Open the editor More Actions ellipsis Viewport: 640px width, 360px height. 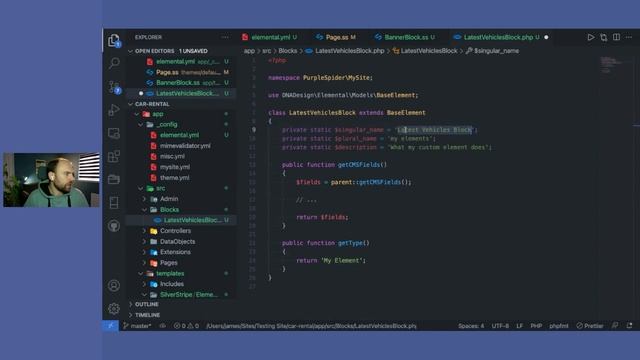click(629, 37)
